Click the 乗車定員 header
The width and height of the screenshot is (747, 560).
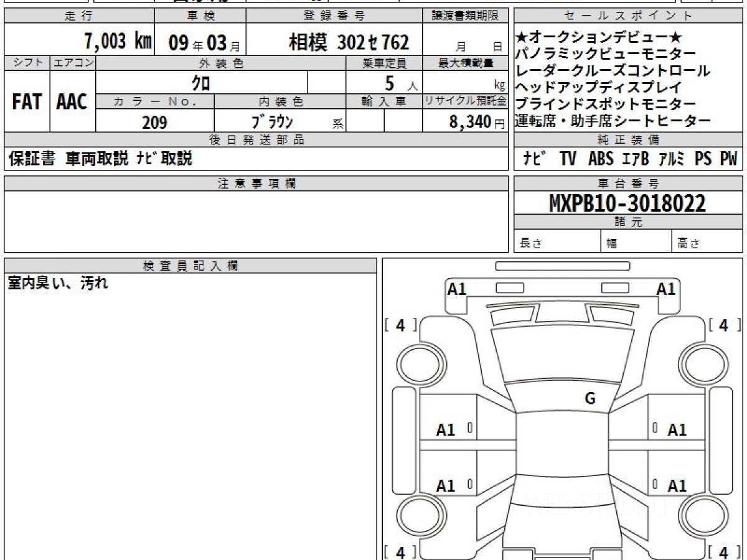click(384, 63)
